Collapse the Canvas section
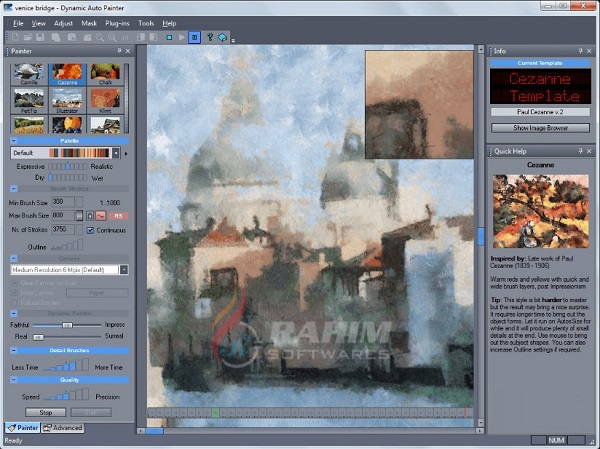This screenshot has width=600, height=449. coord(13,258)
